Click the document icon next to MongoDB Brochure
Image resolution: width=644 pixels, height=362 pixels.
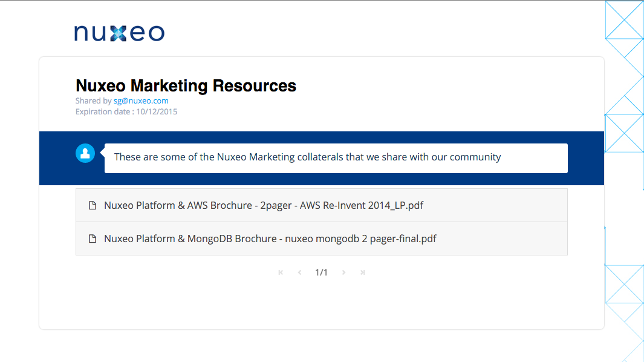pyautogui.click(x=93, y=239)
